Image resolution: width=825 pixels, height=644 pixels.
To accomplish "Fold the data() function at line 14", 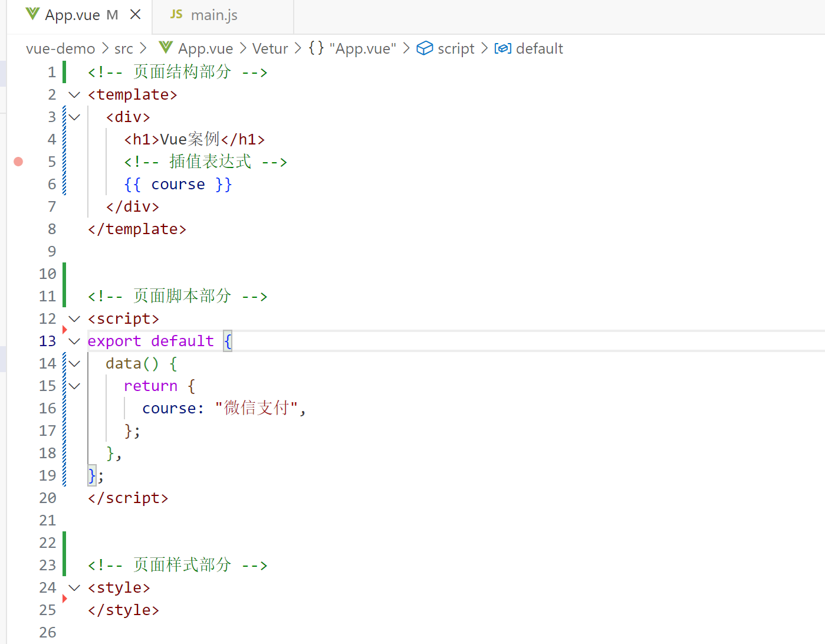I will (74, 363).
